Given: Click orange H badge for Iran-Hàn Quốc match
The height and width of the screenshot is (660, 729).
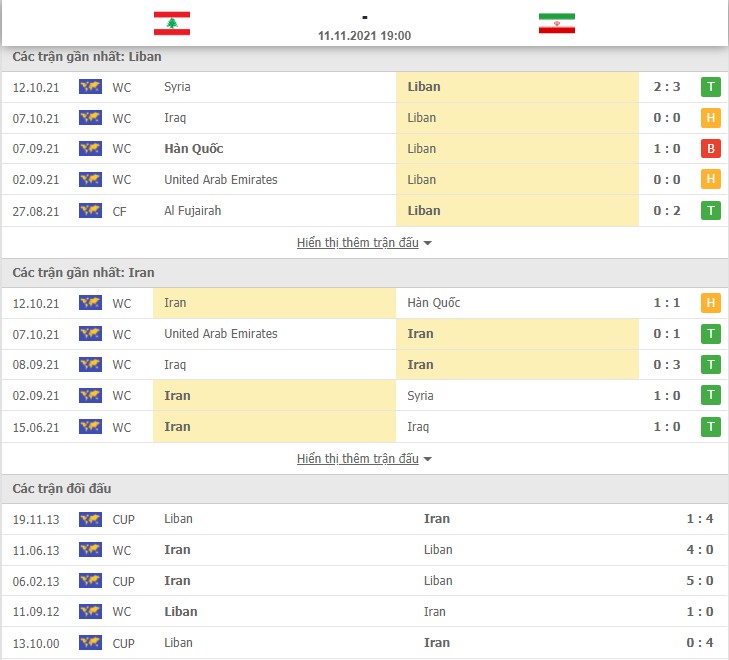Looking at the screenshot, I should tap(710, 303).
